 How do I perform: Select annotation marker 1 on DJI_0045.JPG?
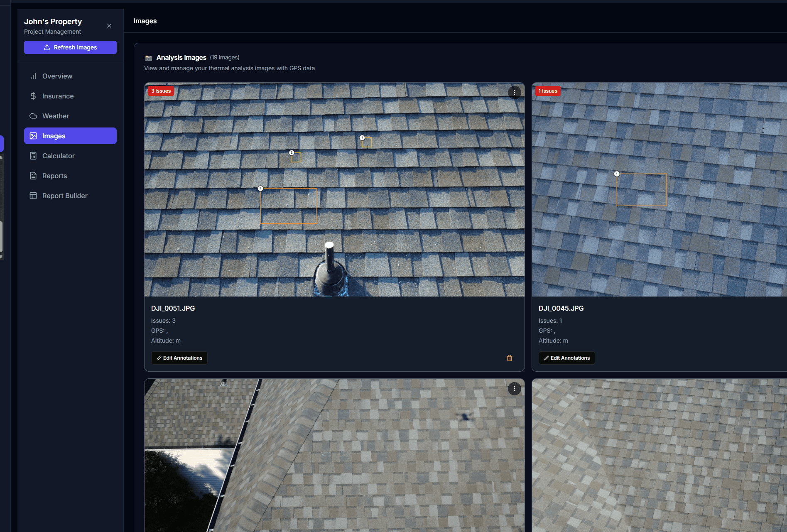coord(617,174)
